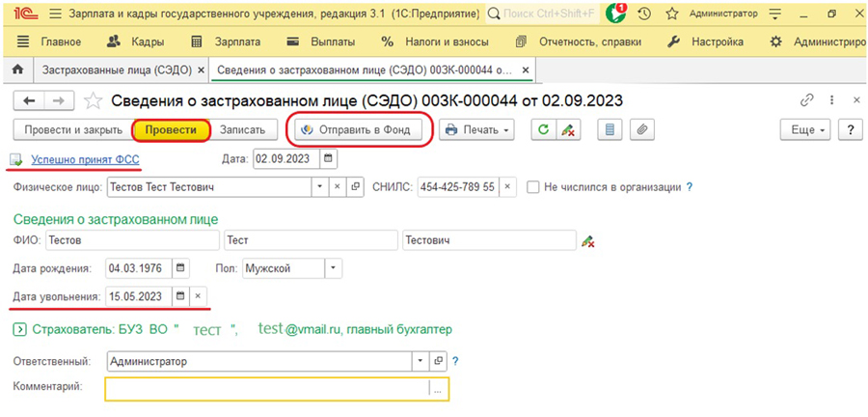Switch to Застрахованные лица (СЭДО) tab
The image size is (868, 417).
[116, 70]
